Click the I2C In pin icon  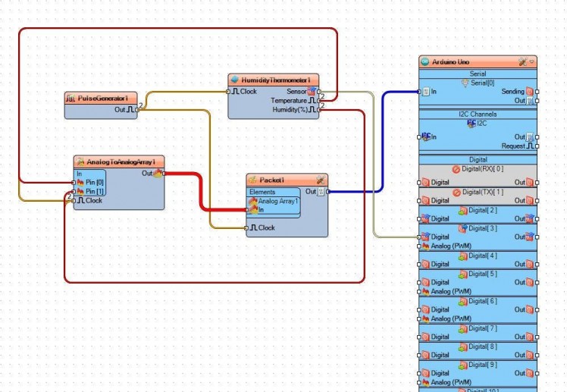[426, 137]
